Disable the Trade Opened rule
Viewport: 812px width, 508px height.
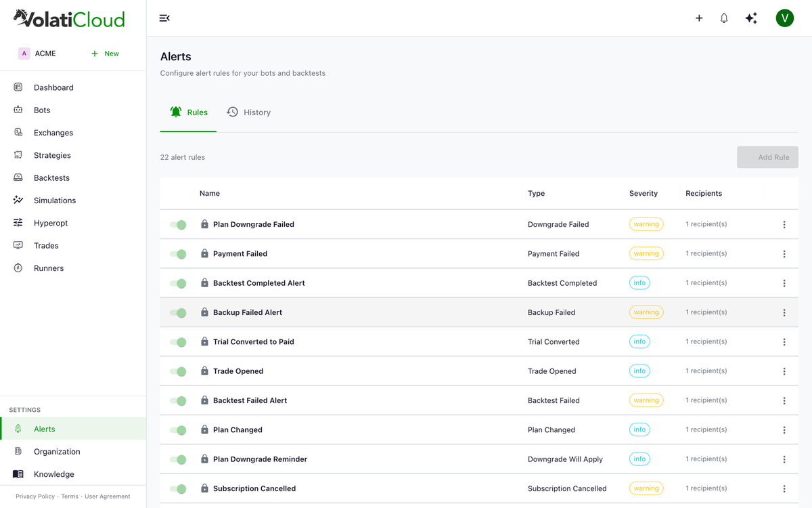[x=178, y=371]
